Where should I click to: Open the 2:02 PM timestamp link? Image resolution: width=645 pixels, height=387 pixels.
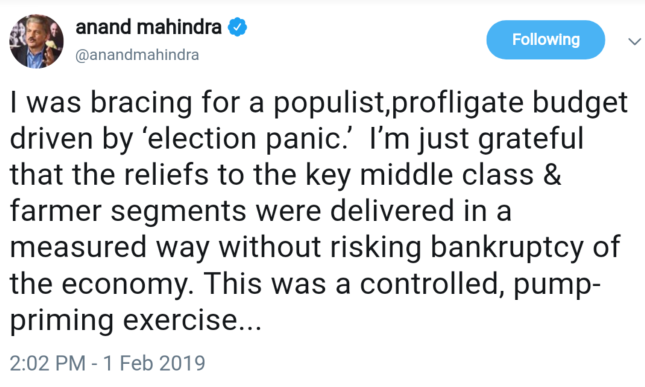(48, 363)
